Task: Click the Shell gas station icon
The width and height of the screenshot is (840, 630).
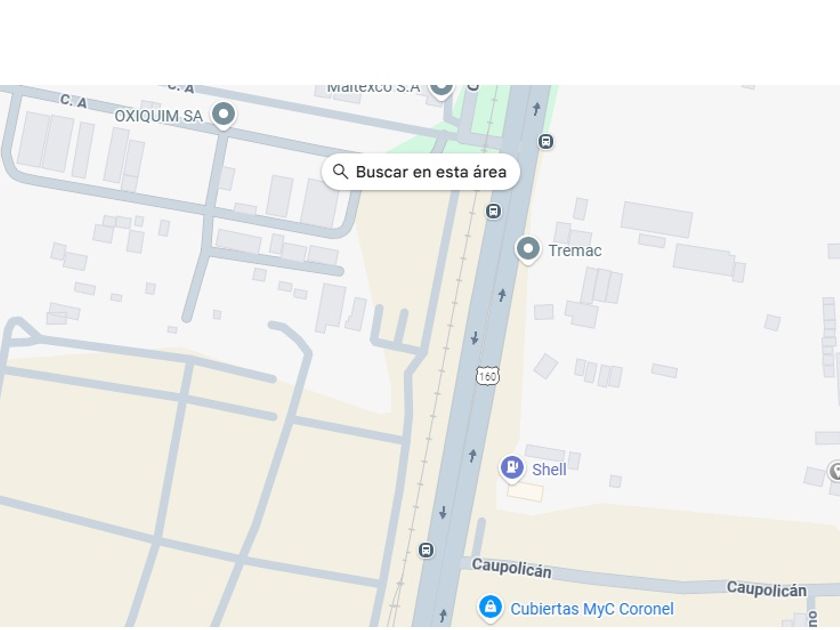Action: tap(512, 467)
